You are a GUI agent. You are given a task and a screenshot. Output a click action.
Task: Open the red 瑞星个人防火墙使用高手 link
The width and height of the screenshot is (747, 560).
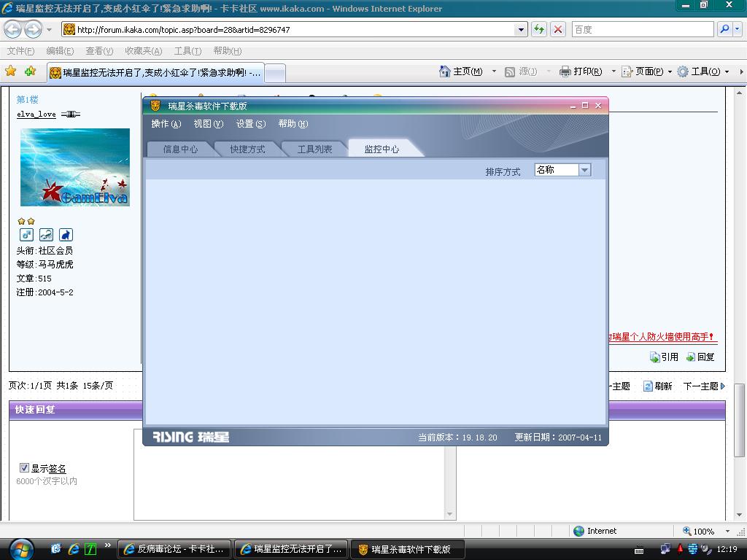tap(662, 337)
